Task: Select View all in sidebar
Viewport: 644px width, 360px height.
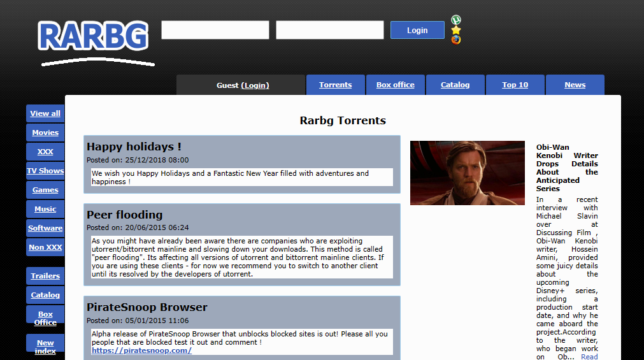Action: pyautogui.click(x=45, y=113)
